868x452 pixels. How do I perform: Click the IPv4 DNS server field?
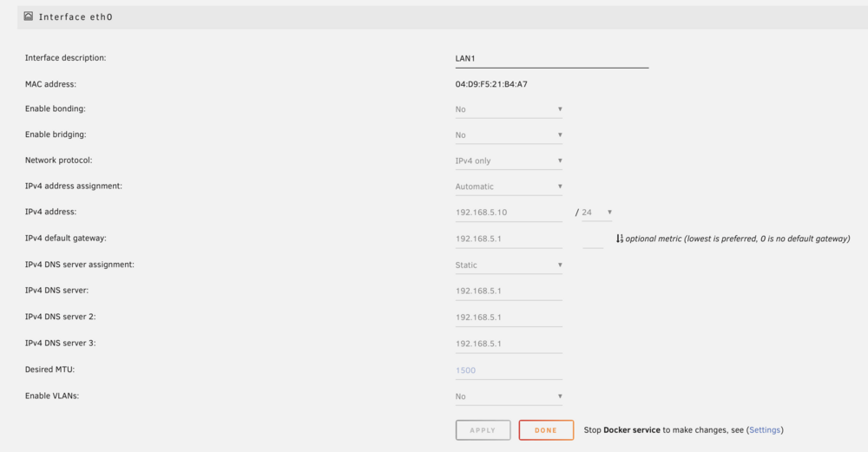tap(509, 291)
